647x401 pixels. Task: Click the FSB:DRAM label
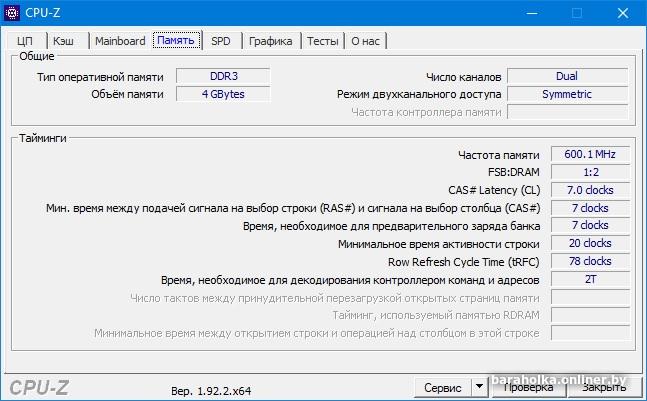[514, 172]
